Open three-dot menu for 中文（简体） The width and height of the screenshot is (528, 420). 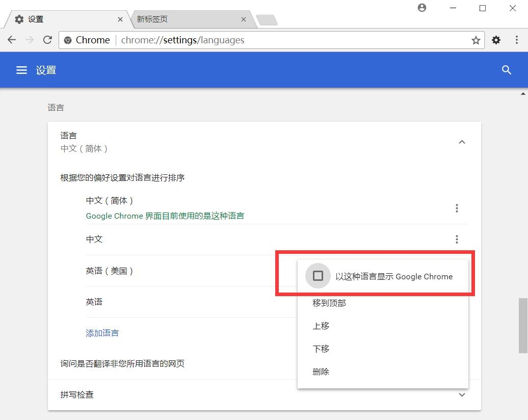coord(457,208)
